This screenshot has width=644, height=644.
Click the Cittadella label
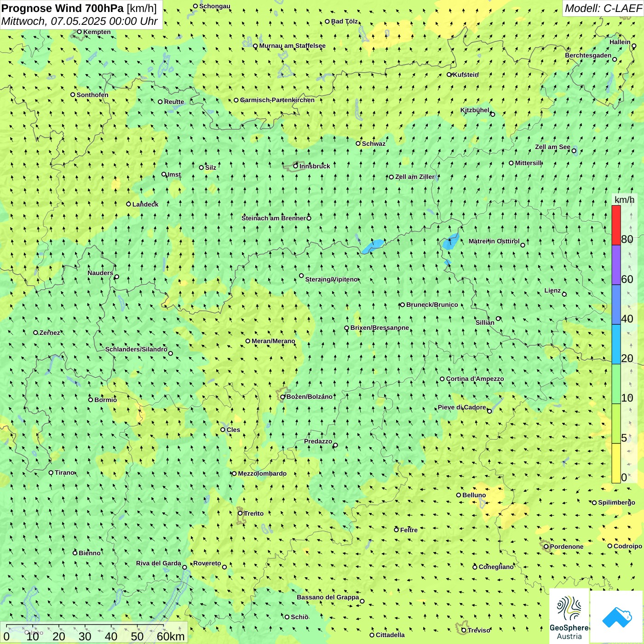click(390, 635)
